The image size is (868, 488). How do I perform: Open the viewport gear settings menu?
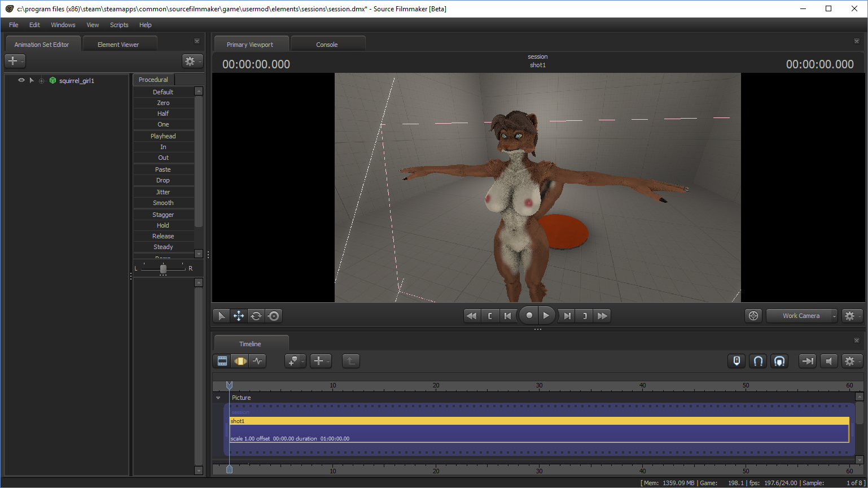tap(852, 316)
